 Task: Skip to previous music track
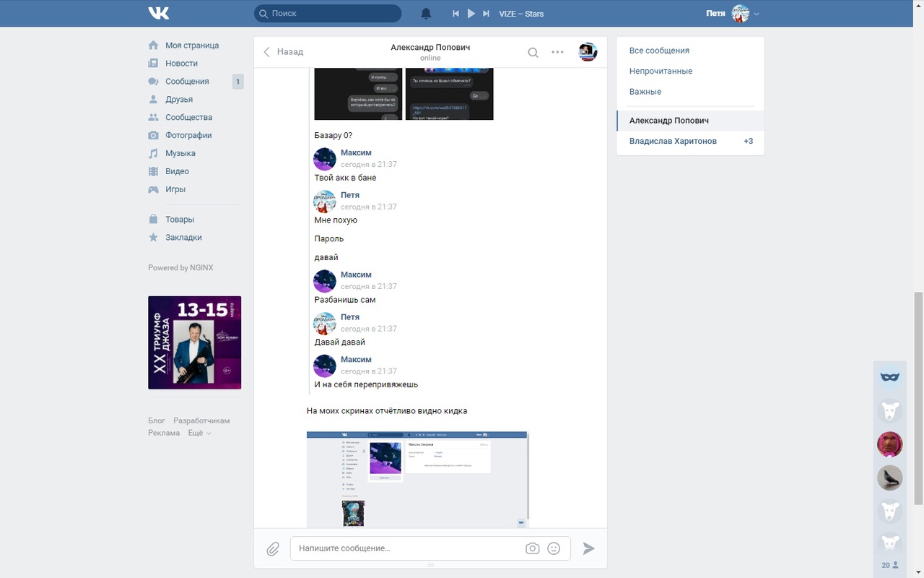pyautogui.click(x=456, y=14)
